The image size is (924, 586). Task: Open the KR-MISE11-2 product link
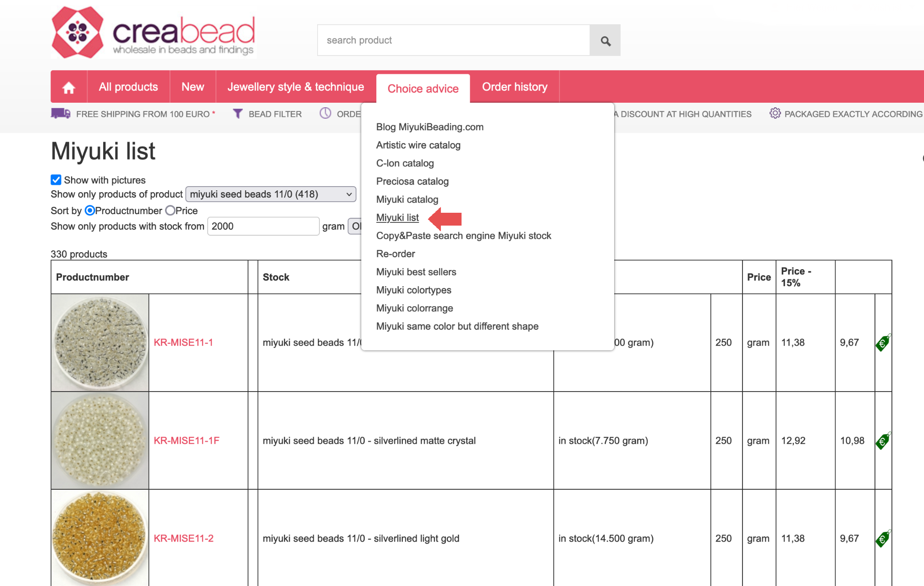click(183, 538)
